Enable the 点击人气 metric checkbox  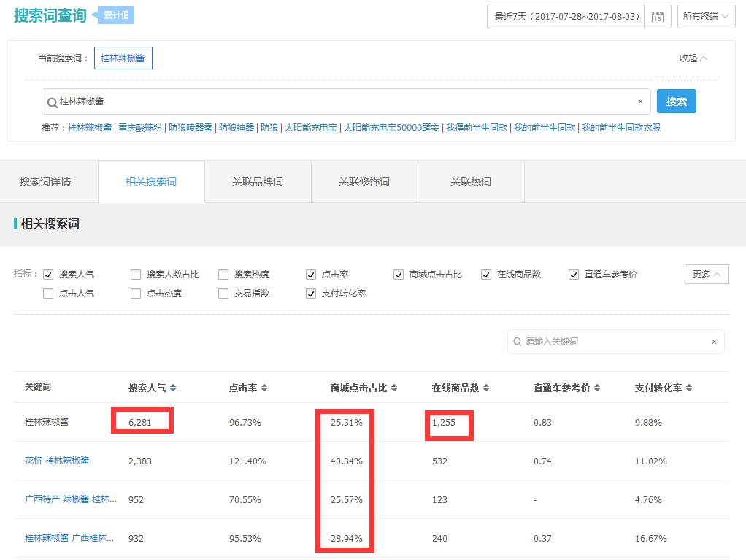(x=48, y=294)
